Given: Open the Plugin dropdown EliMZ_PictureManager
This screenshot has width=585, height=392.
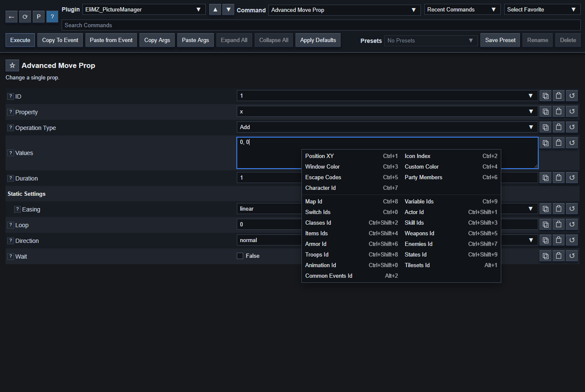Looking at the screenshot, I should point(144,9).
